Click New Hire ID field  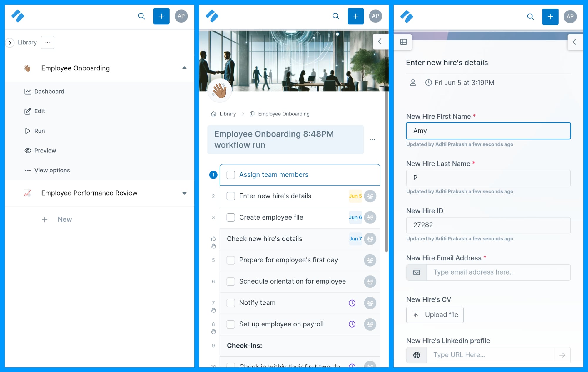click(488, 225)
